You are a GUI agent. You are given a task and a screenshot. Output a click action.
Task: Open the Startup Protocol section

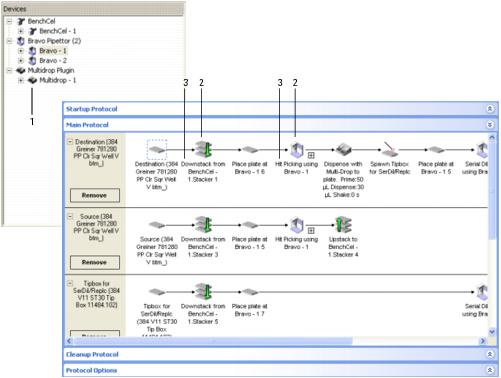coord(490,109)
